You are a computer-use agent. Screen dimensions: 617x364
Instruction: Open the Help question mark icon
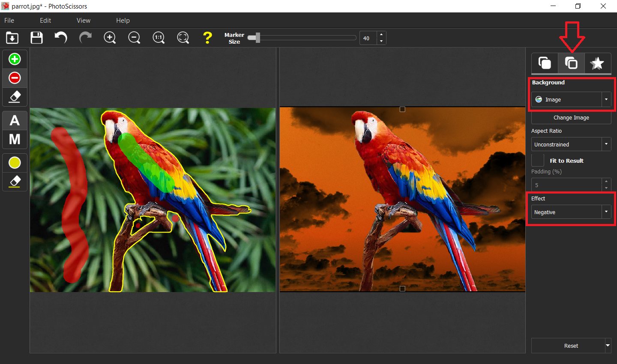[x=207, y=38]
